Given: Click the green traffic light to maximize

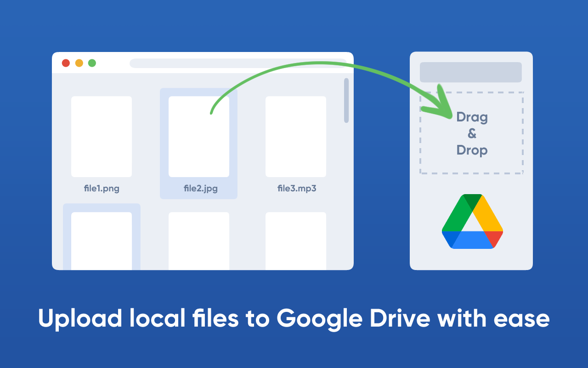Looking at the screenshot, I should pyautogui.click(x=92, y=63).
